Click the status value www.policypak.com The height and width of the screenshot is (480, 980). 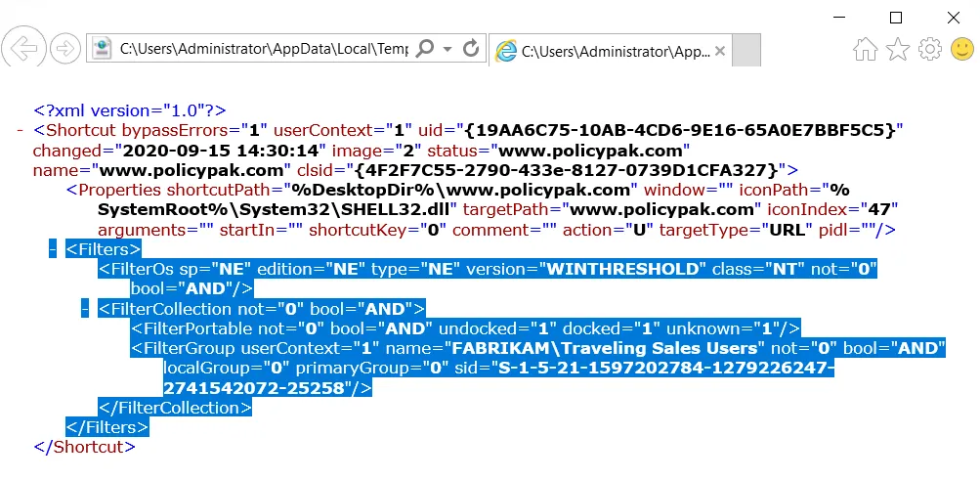point(590,151)
